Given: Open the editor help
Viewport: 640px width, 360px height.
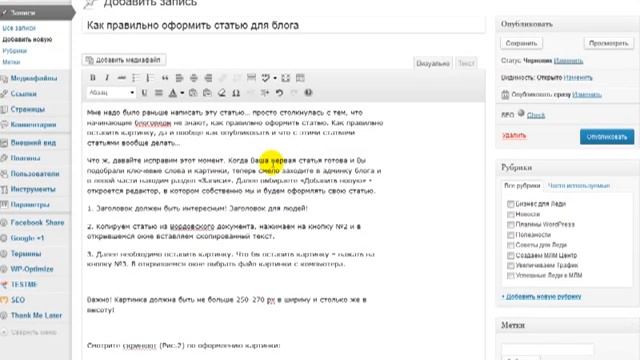Looking at the screenshot, I should point(308,93).
